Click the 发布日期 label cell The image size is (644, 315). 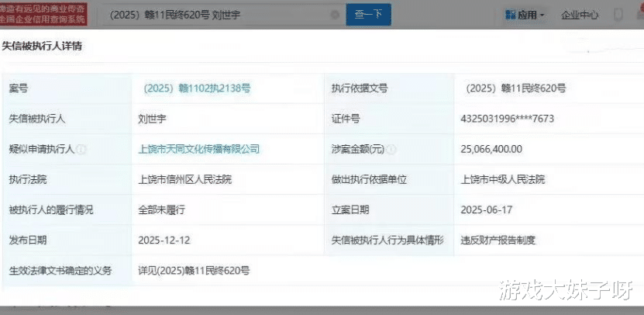point(67,241)
